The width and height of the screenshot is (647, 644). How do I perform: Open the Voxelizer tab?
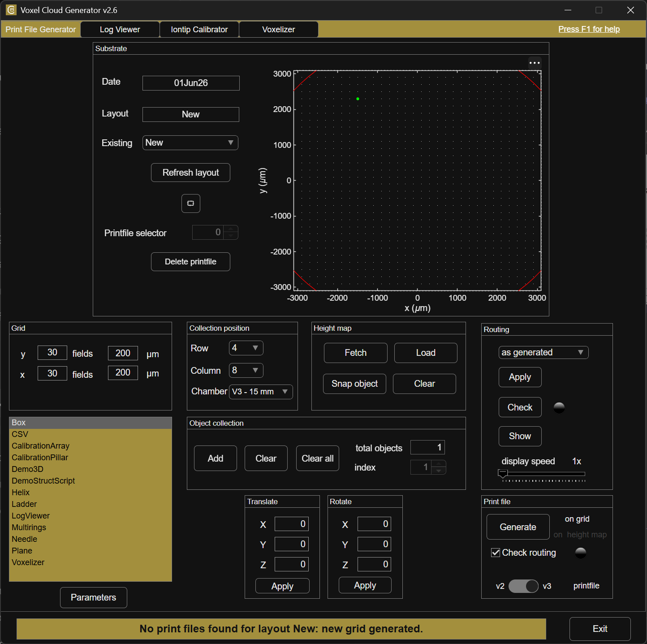(x=279, y=30)
